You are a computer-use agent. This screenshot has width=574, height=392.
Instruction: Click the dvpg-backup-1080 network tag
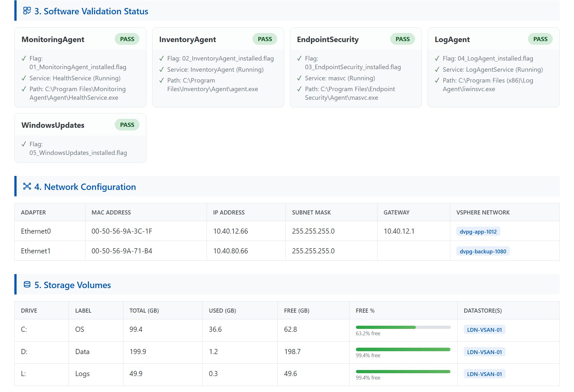point(483,251)
